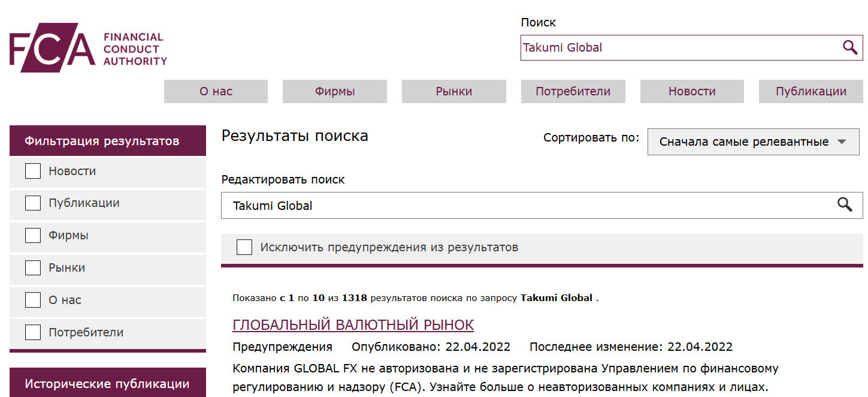Switch to the 'Новости' navigation tab
The height and width of the screenshot is (397, 868).
point(691,91)
